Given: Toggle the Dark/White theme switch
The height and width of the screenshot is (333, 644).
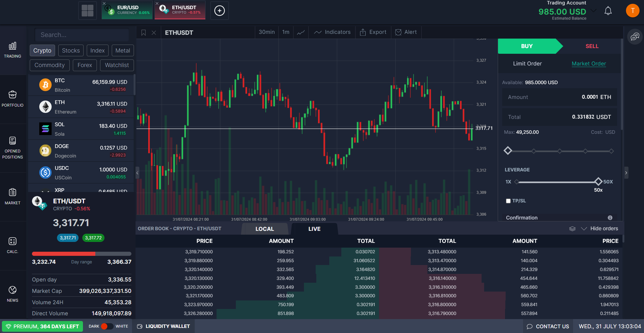Looking at the screenshot, I should [107, 326].
